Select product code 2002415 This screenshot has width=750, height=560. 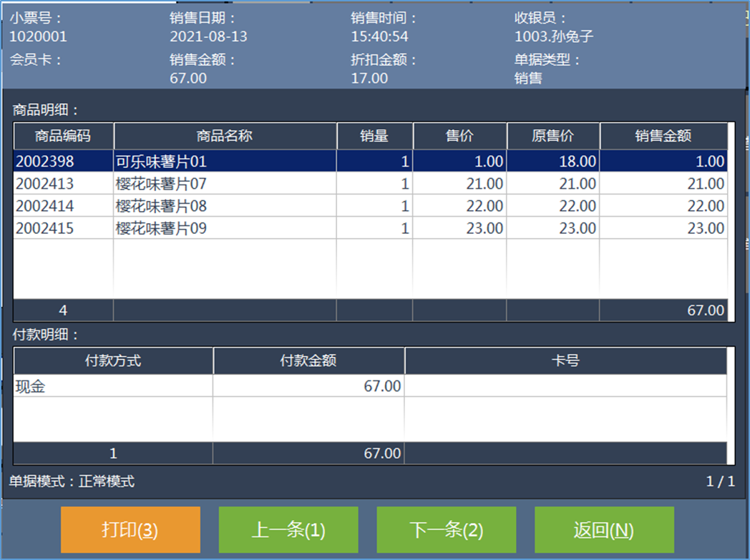pos(45,228)
